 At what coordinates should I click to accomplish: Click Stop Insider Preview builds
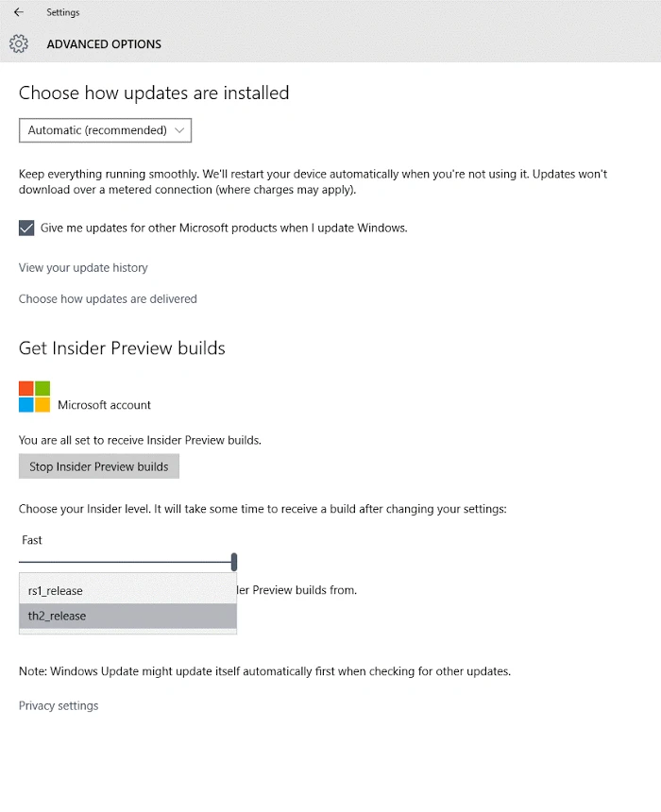coord(98,465)
